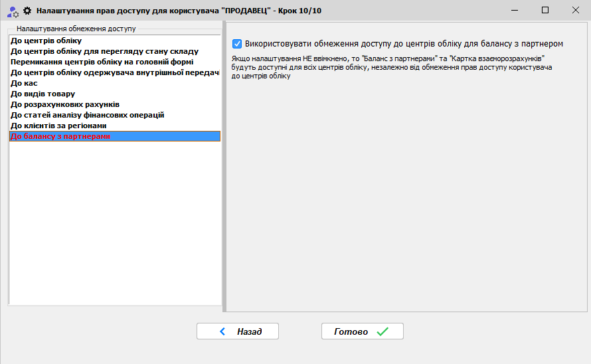Click highlighted 'До балансу з партнерами' item
This screenshot has height=364, width=591.
[x=60, y=136]
